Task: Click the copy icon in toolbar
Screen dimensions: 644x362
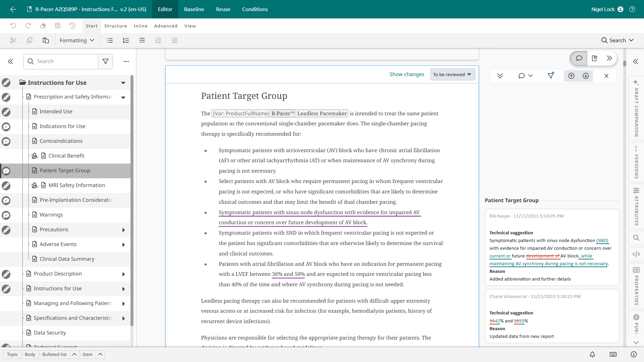Action: point(30,40)
